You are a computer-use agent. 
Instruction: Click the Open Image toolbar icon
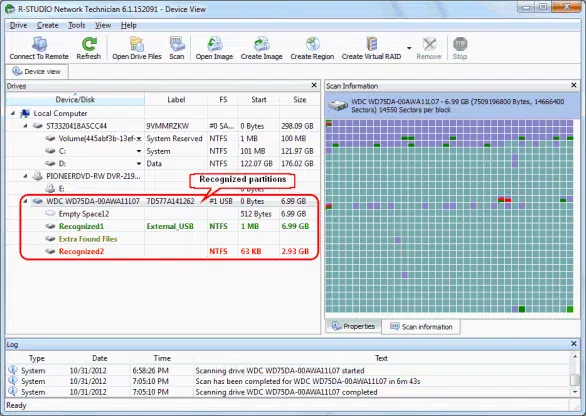(214, 48)
